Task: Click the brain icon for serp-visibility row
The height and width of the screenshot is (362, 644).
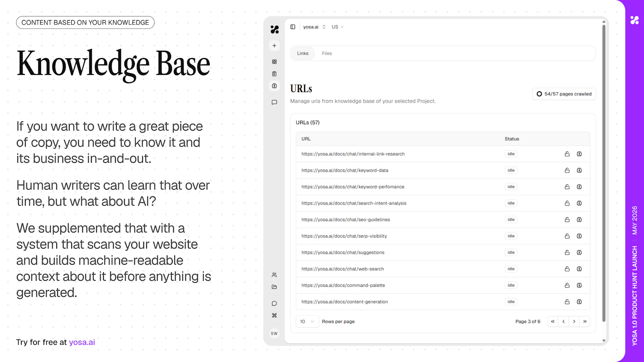Action: [579, 236]
